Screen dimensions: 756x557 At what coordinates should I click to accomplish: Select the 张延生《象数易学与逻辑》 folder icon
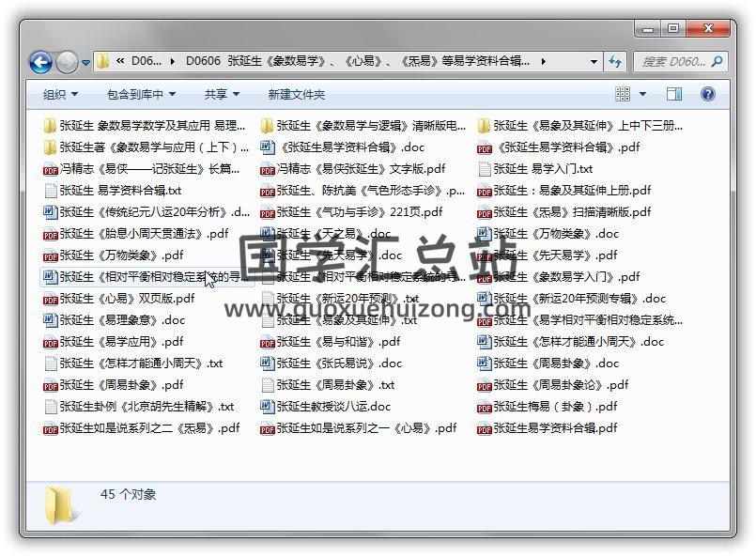[x=268, y=126]
